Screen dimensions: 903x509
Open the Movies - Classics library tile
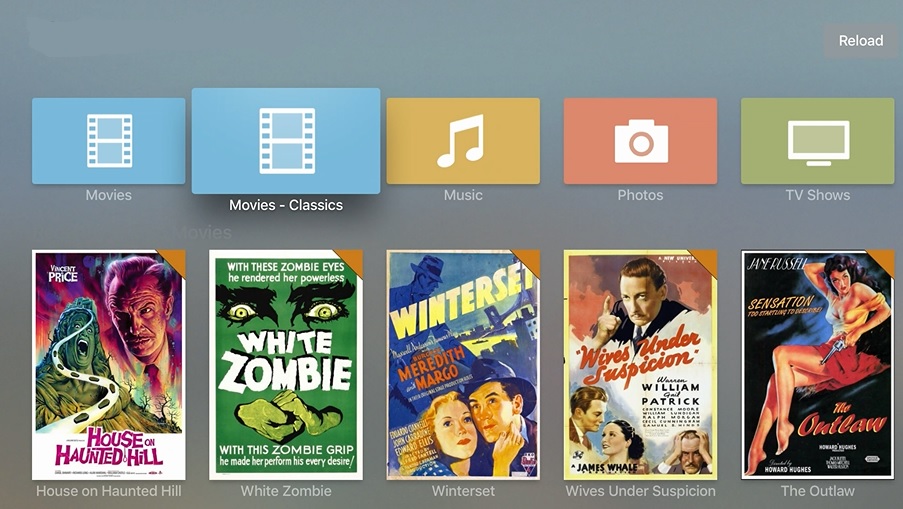[x=286, y=141]
